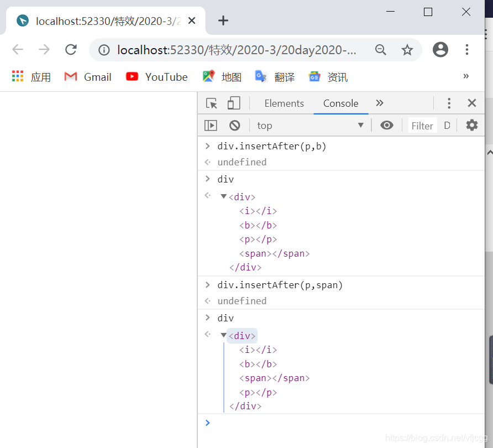Viewport: 493px width, 448px height.
Task: Click the text div.insertAfter(p,b)
Action: [272, 147]
